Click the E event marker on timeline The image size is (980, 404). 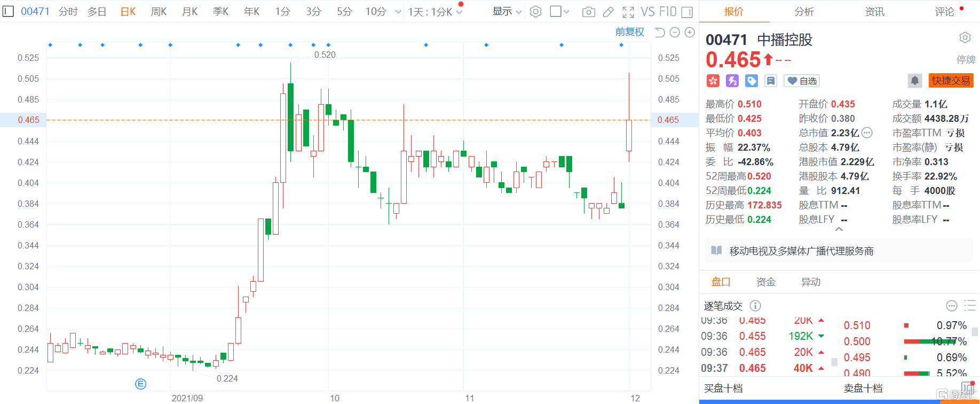pos(140,384)
